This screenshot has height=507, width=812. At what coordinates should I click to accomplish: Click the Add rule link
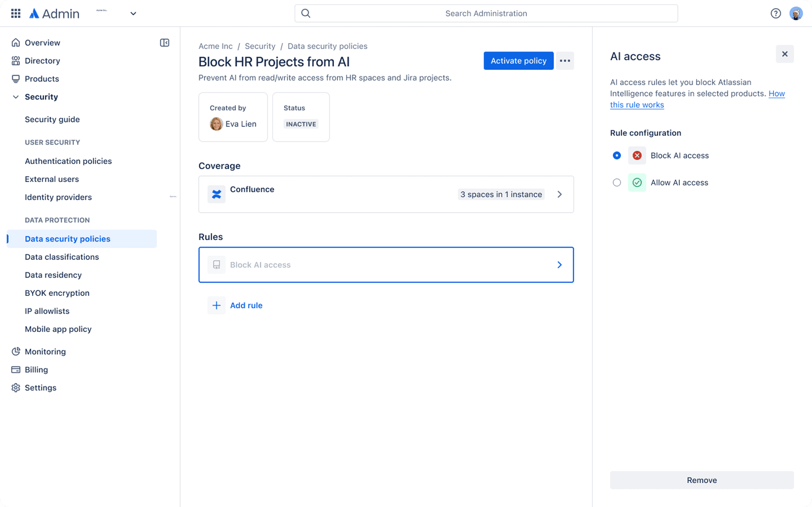pyautogui.click(x=246, y=305)
